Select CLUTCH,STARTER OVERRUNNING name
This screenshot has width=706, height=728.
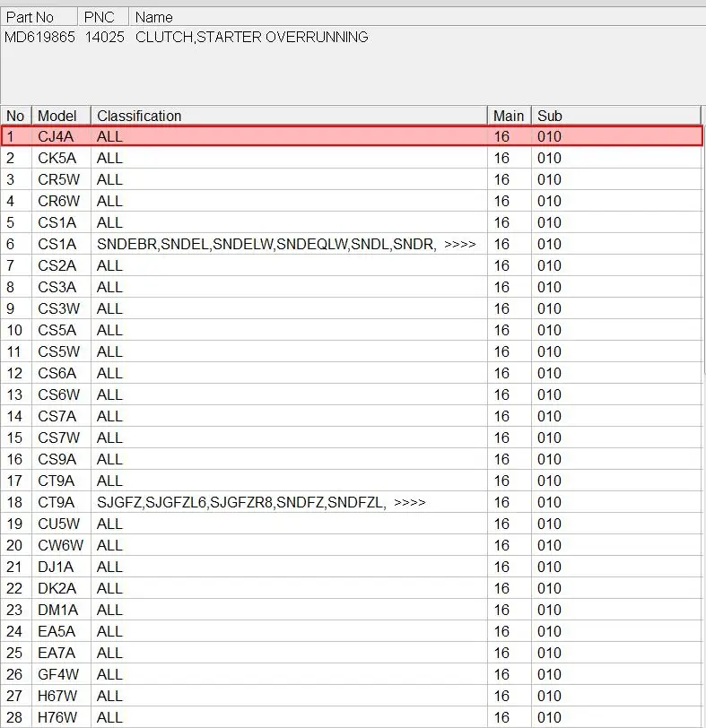252,37
